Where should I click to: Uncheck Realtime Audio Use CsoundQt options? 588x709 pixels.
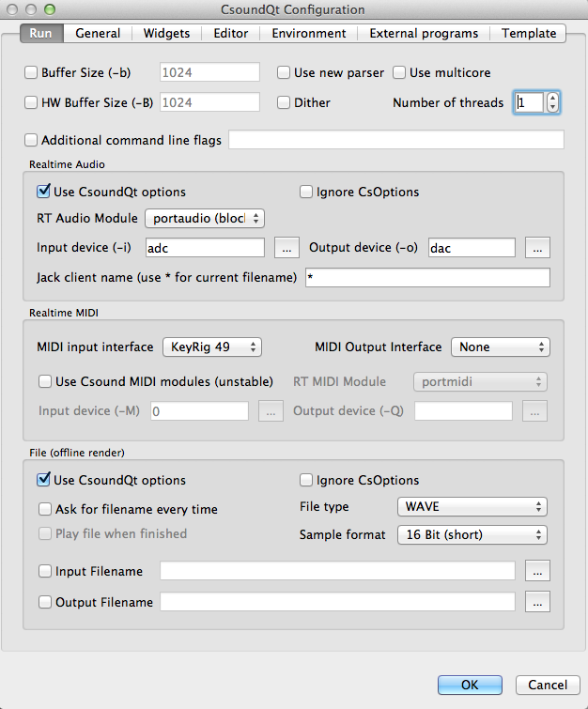[43, 192]
